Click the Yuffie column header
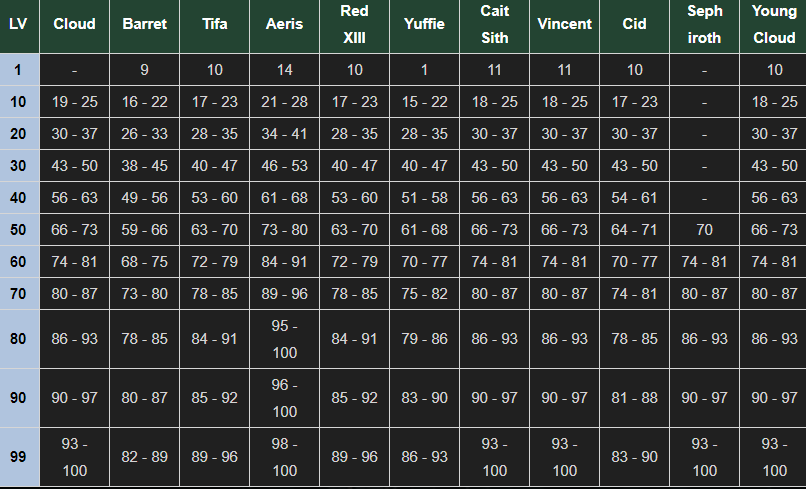This screenshot has width=806, height=489. pos(425,24)
